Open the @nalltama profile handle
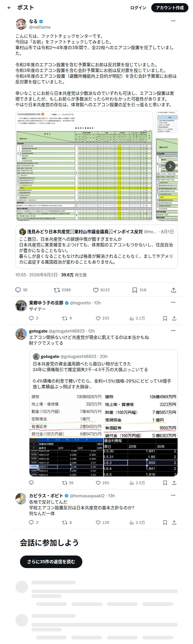The height and width of the screenshot is (644, 193). tap(40, 27)
